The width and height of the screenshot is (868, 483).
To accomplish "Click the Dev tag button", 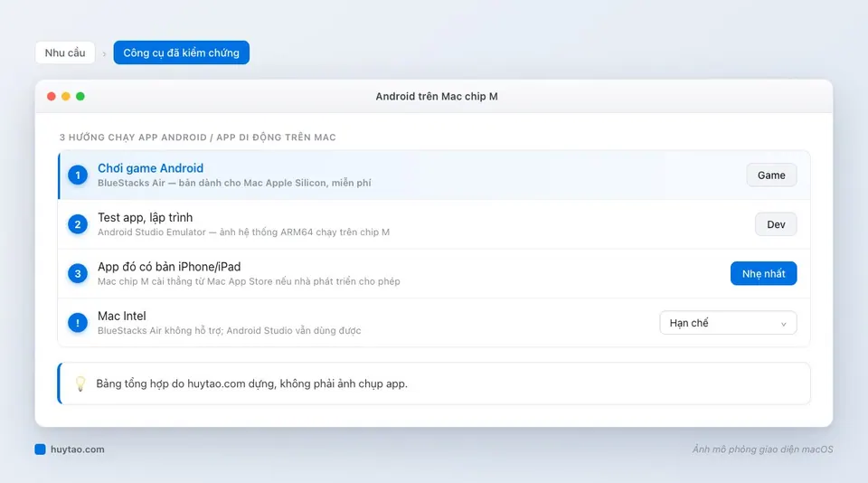I will [x=776, y=224].
